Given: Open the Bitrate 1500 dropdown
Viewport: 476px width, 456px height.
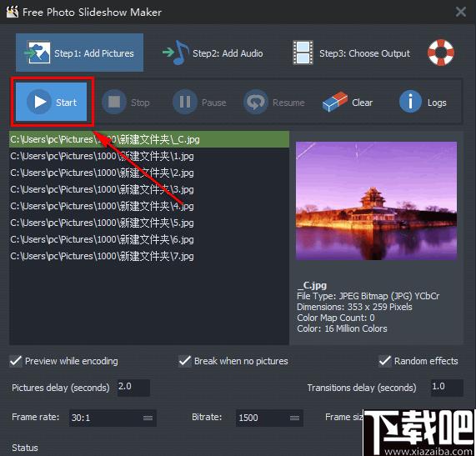Looking at the screenshot, I should tap(269, 418).
